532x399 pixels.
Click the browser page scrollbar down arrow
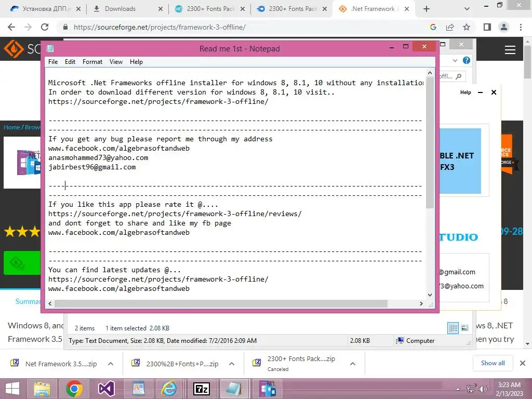click(528, 344)
